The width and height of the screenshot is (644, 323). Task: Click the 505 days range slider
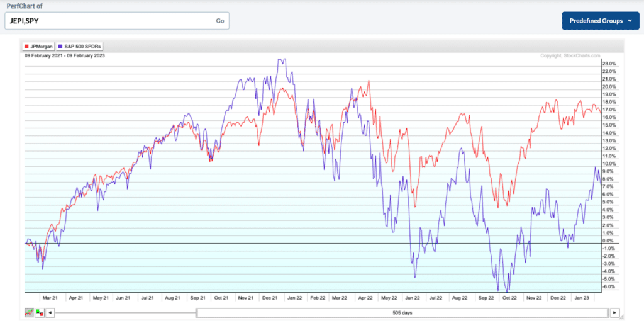(x=402, y=313)
